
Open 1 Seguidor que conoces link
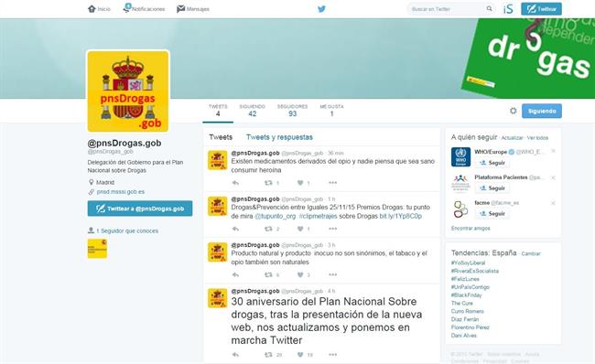coord(126,230)
